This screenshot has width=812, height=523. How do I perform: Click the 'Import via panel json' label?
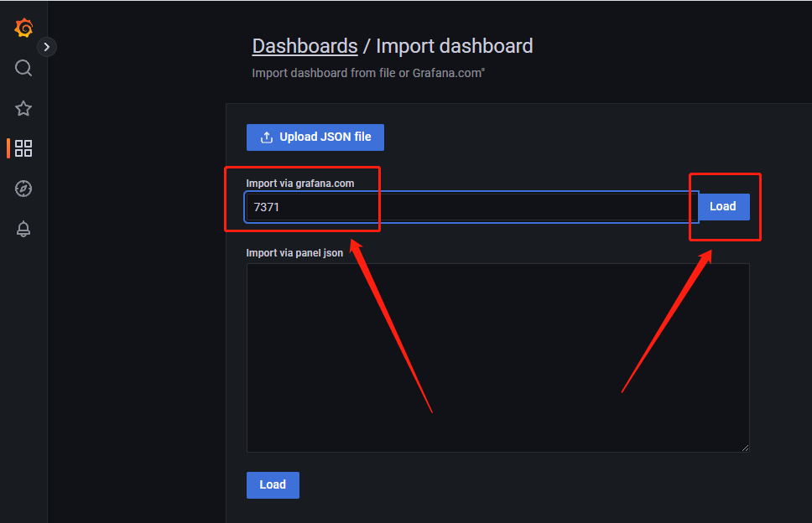[x=294, y=253]
